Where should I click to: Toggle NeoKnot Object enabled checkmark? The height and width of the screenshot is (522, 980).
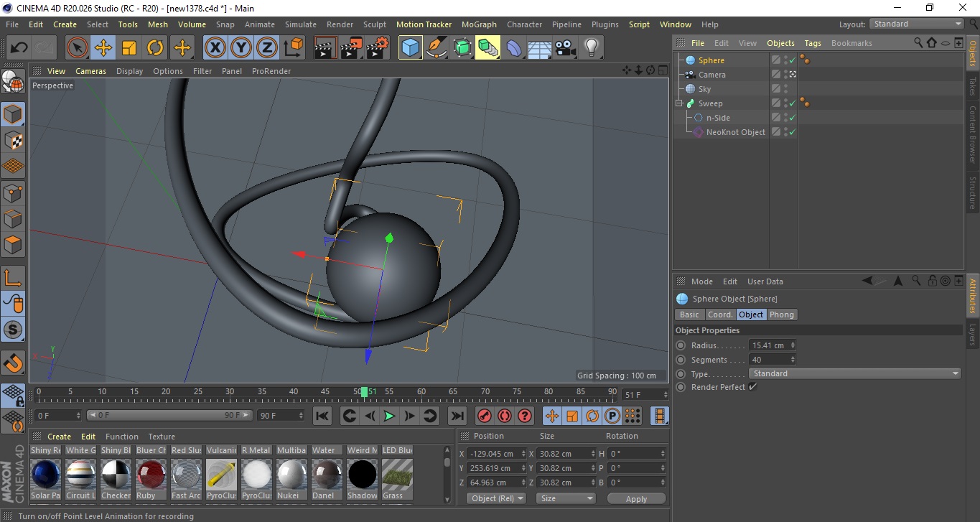(x=793, y=132)
